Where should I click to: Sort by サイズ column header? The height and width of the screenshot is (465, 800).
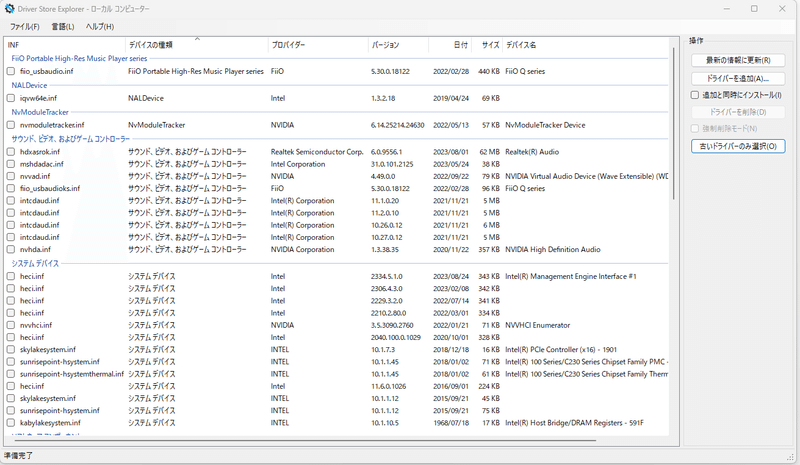tap(487, 45)
